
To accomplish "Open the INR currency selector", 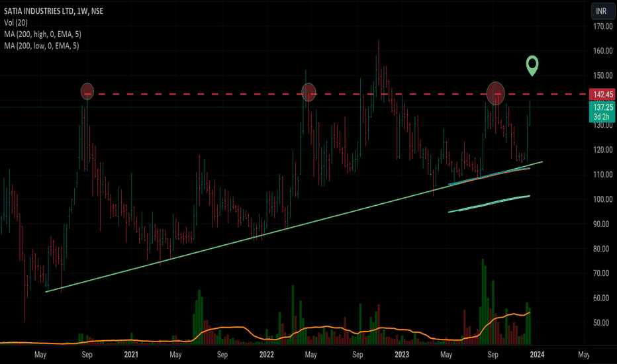I will click(x=602, y=11).
